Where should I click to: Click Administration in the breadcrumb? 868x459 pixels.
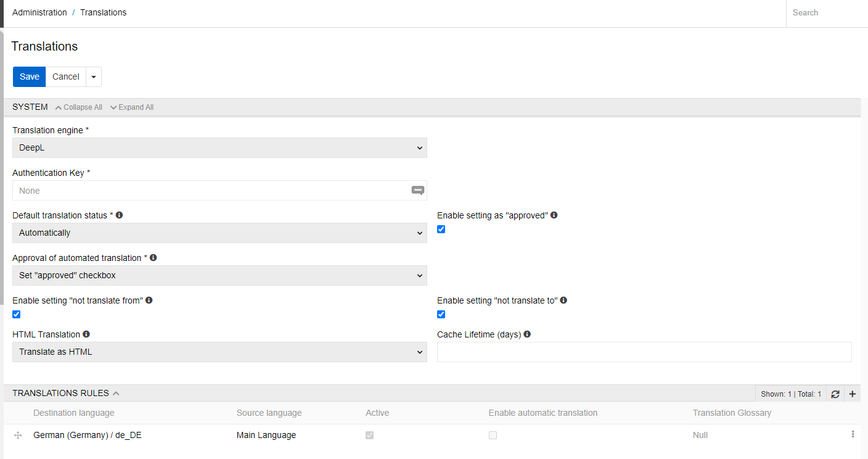pos(39,12)
